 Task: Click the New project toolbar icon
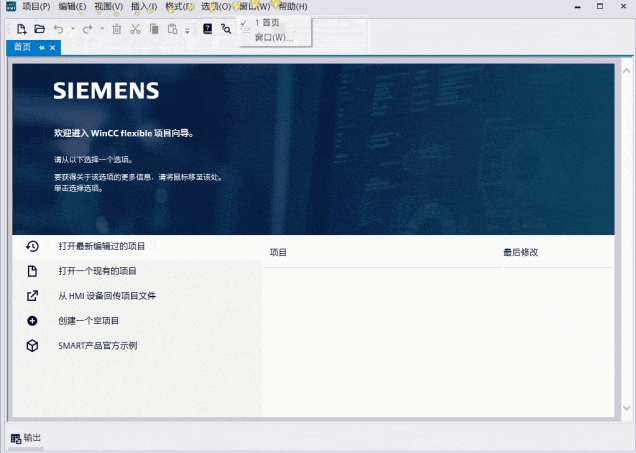[21, 29]
